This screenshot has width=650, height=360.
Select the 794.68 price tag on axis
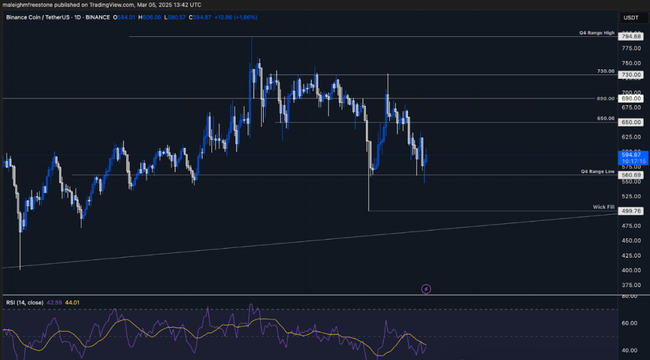pyautogui.click(x=631, y=36)
